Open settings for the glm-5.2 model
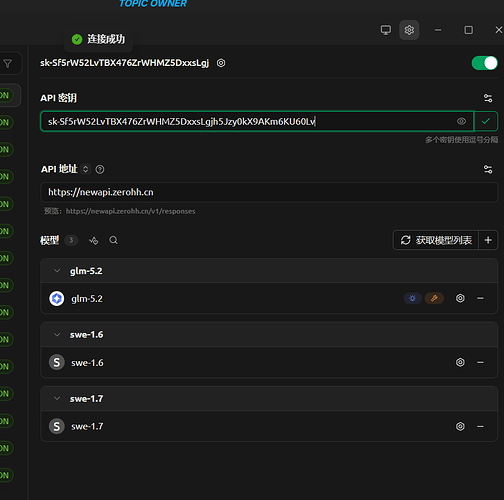This screenshot has height=500, width=504. coord(460,298)
